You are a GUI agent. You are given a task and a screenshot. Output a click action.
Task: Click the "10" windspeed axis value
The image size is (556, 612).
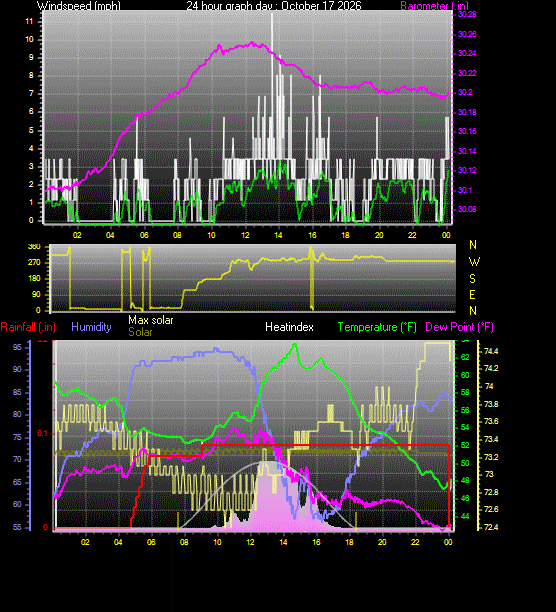[29, 39]
